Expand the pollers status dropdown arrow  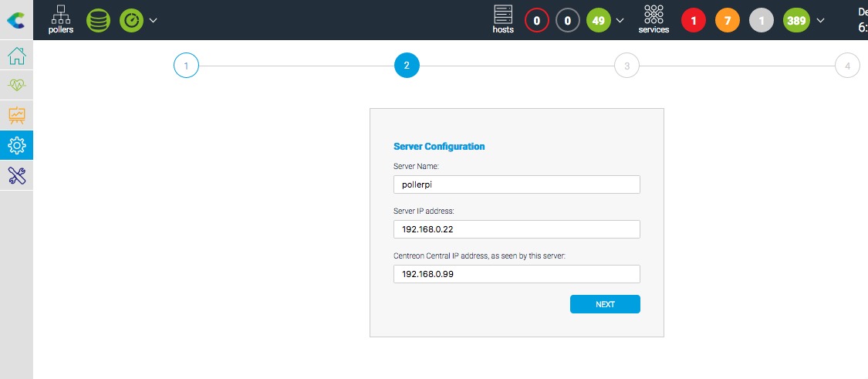pos(153,20)
